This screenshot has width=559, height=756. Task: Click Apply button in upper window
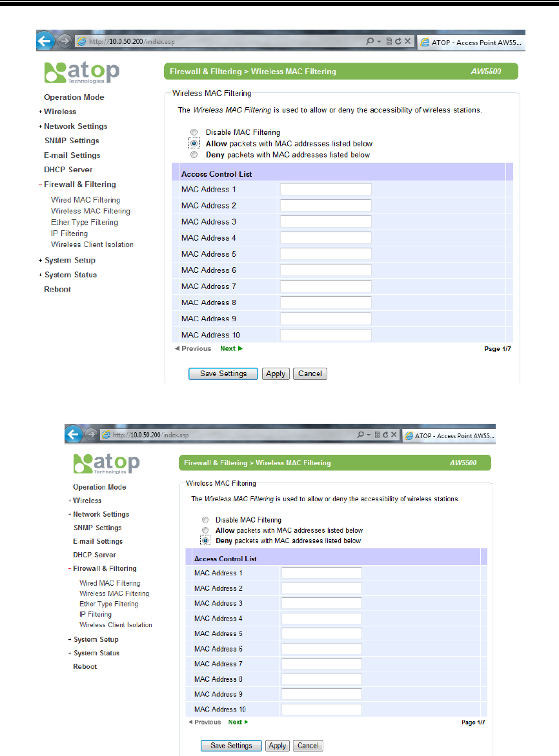276,373
